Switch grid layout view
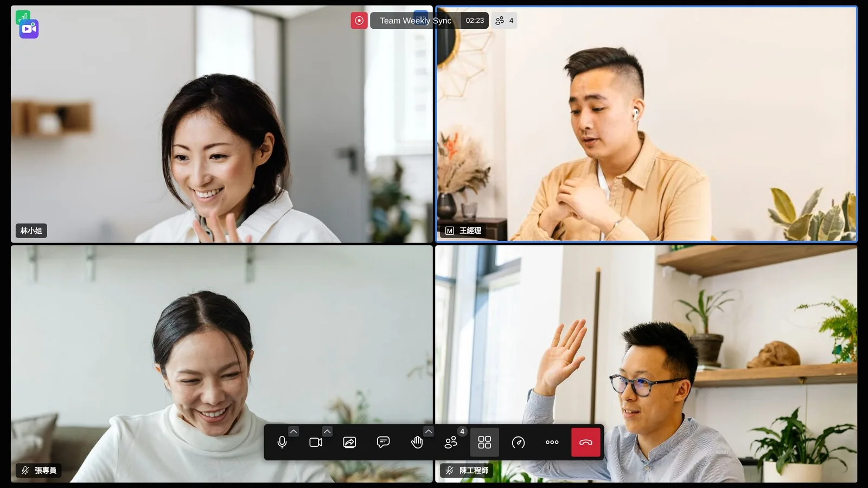 pyautogui.click(x=484, y=442)
